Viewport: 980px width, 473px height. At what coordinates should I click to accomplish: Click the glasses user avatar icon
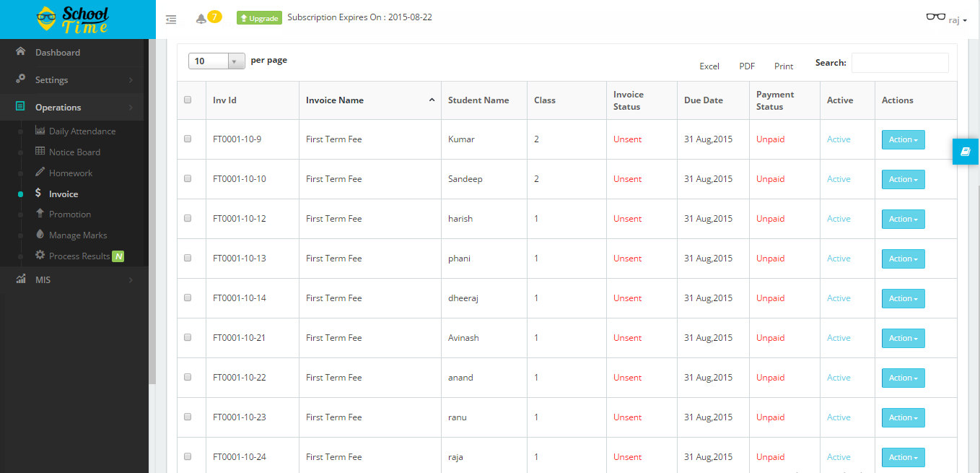pyautogui.click(x=935, y=17)
